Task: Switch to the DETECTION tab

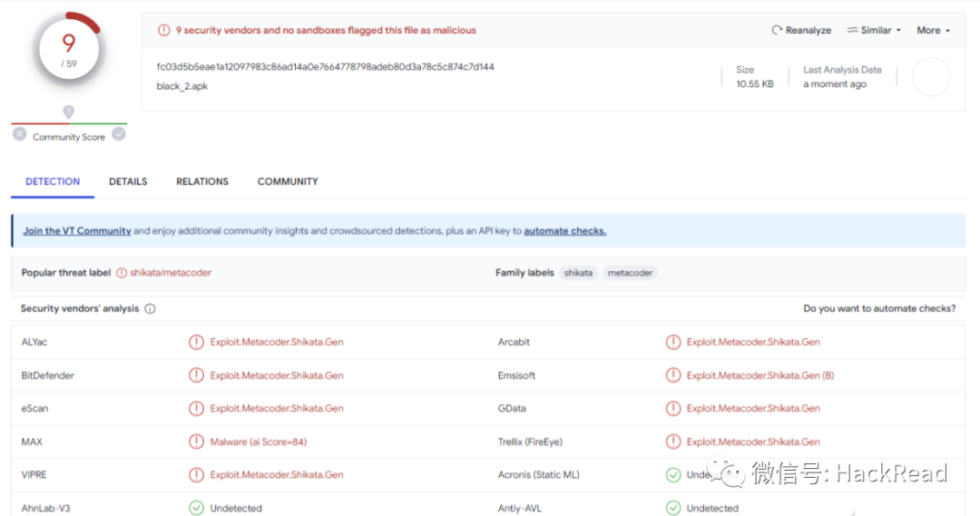Action: tap(53, 181)
